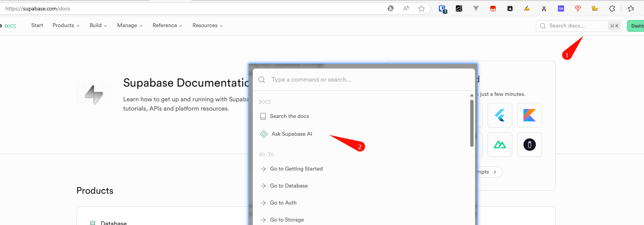The width and height of the screenshot is (644, 225).
Task: Open the Extensions puzzle piece menu
Action: pyautogui.click(x=612, y=9)
